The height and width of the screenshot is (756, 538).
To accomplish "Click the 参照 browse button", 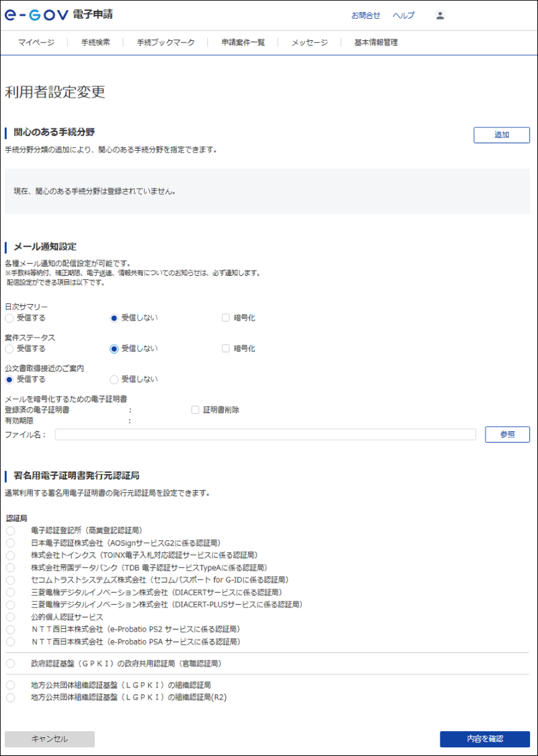I will pos(507,434).
